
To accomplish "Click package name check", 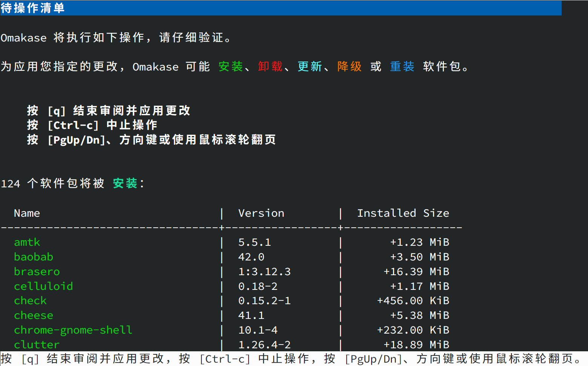I will [x=30, y=301].
